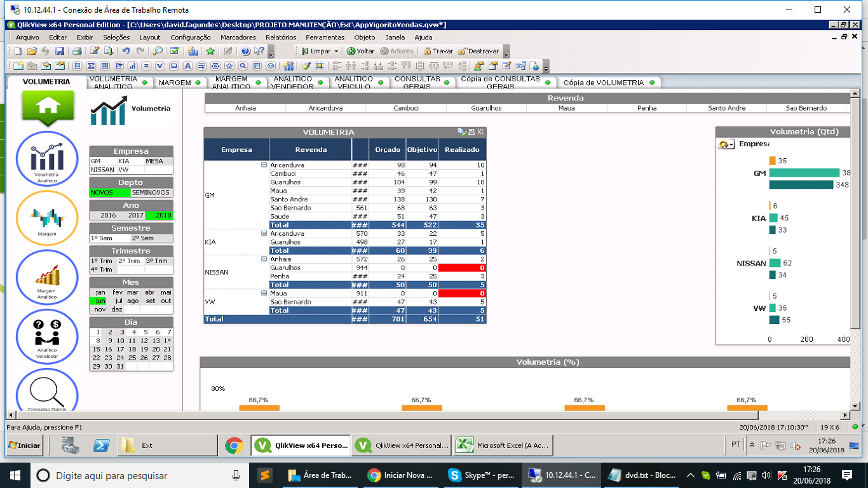Collapse the KIA group in VOLUMETRIA table
Screen dimensions: 868x488
(264, 234)
